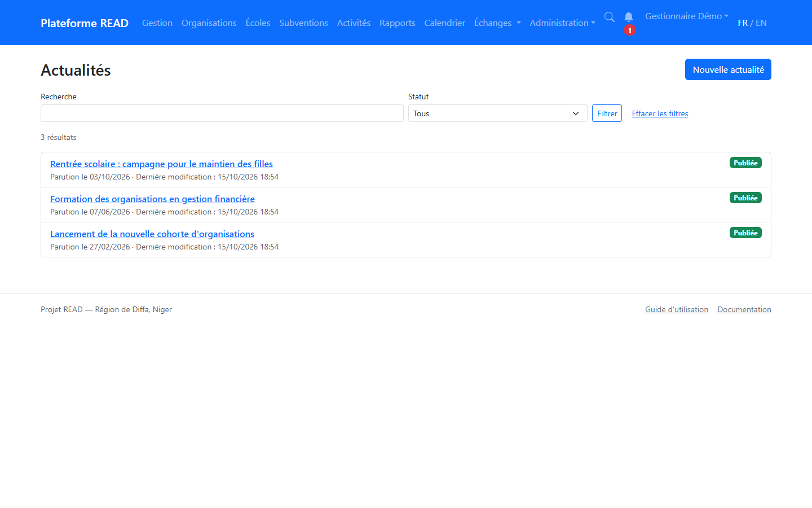Image resolution: width=812 pixels, height=508 pixels.
Task: Go to Rapports
Action: click(398, 23)
